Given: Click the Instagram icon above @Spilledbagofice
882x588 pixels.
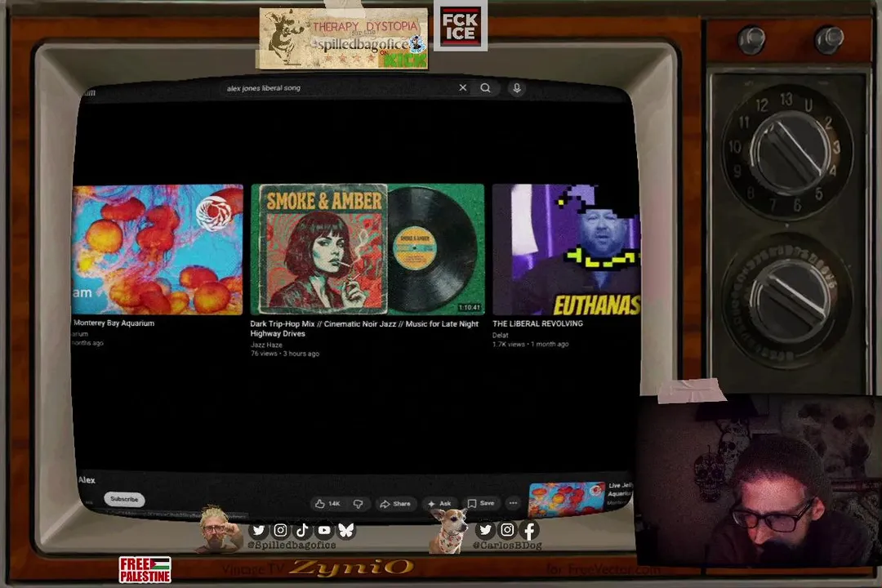Looking at the screenshot, I should (x=280, y=530).
